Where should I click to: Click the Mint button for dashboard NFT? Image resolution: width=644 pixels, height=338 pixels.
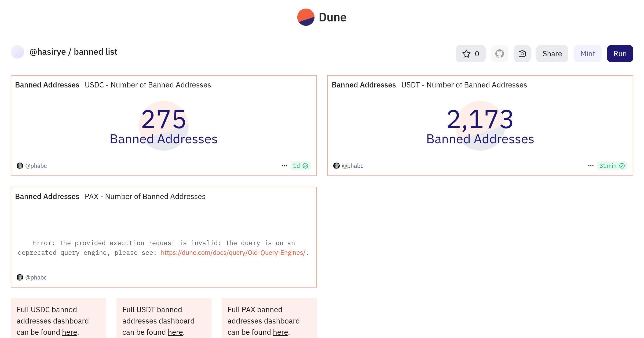click(588, 53)
